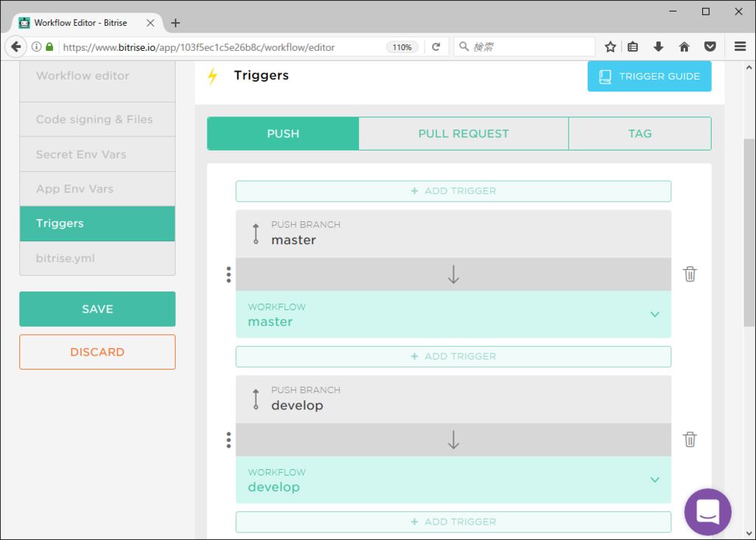Add trigger between master and develop
The height and width of the screenshot is (540, 756).
(x=453, y=356)
